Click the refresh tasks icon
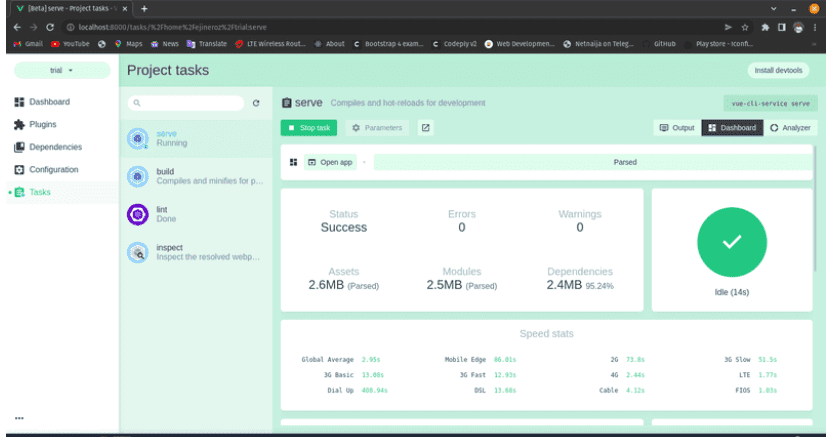This screenshot has width=833, height=437. pos(256,103)
